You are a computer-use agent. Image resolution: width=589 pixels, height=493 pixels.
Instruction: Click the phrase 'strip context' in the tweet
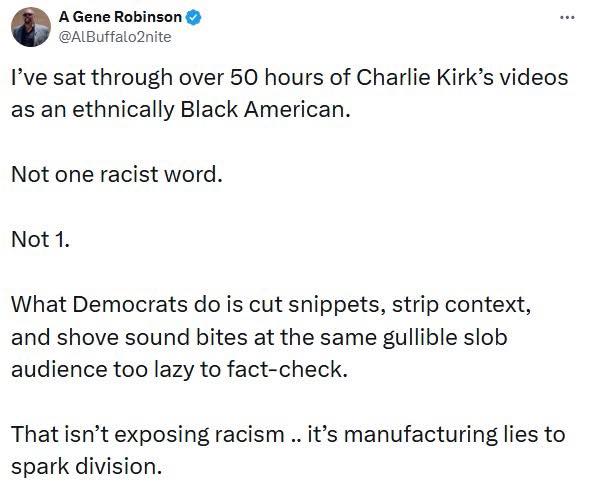(x=461, y=304)
